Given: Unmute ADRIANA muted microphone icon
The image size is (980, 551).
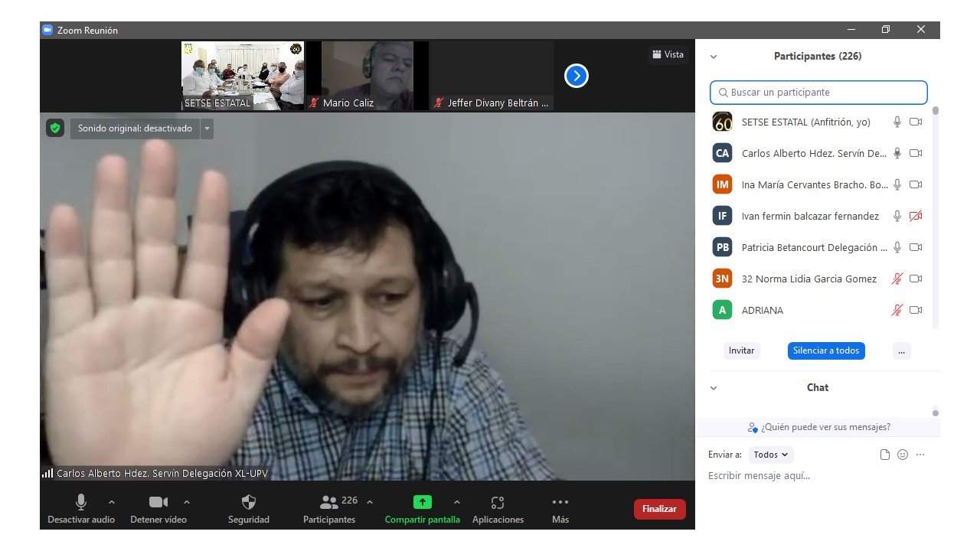Looking at the screenshot, I should click(897, 310).
